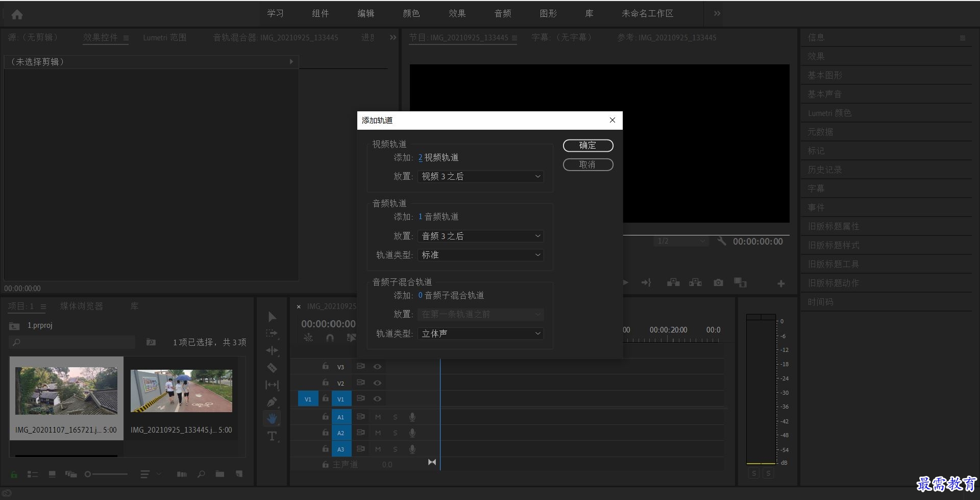Toggle the comparison view icon
Screen dimensions: 980x500
[740, 282]
